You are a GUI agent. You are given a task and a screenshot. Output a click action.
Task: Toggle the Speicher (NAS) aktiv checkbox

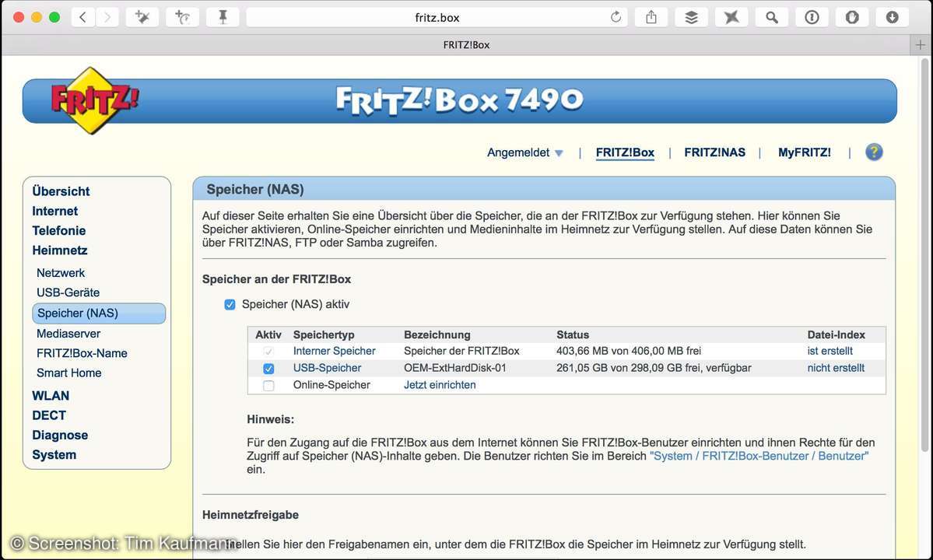point(230,305)
